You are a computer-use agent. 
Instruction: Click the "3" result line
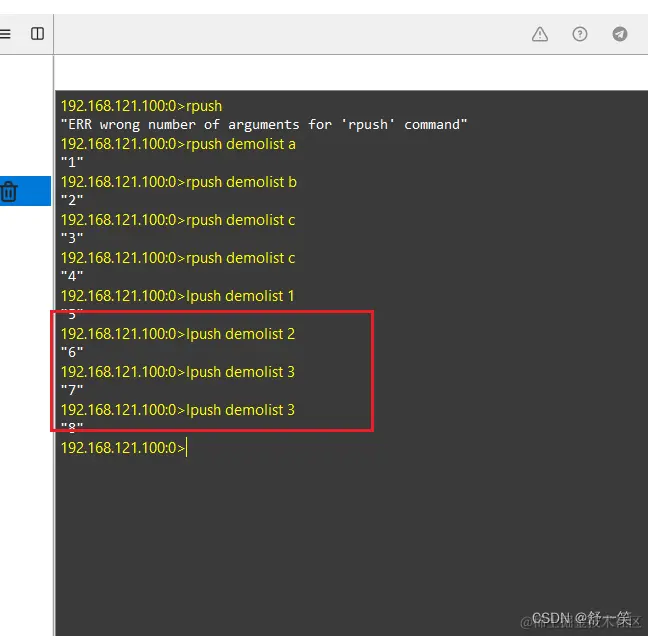72,238
